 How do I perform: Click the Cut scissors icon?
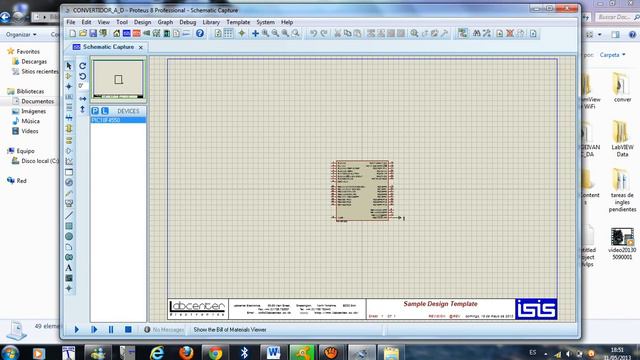click(x=338, y=33)
